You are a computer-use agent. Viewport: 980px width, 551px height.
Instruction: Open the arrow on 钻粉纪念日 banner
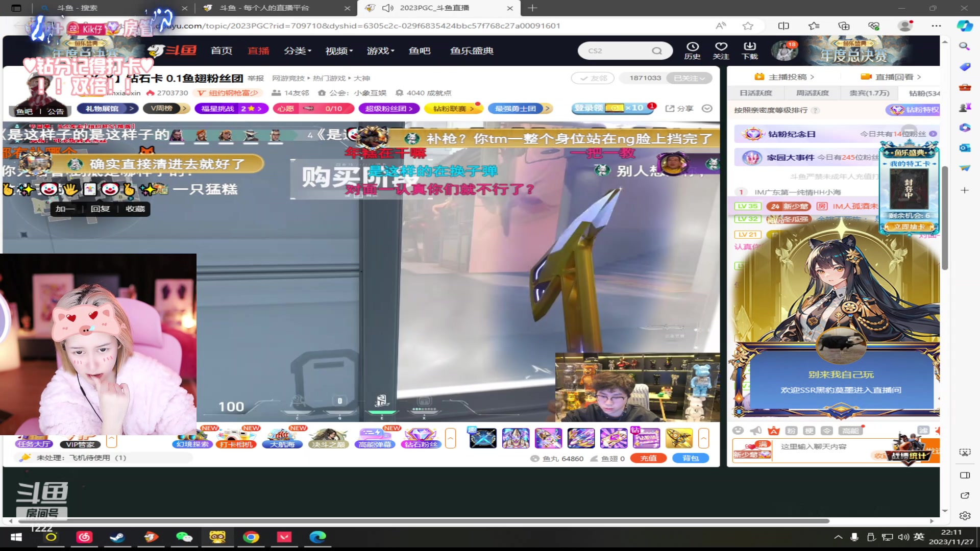(933, 134)
